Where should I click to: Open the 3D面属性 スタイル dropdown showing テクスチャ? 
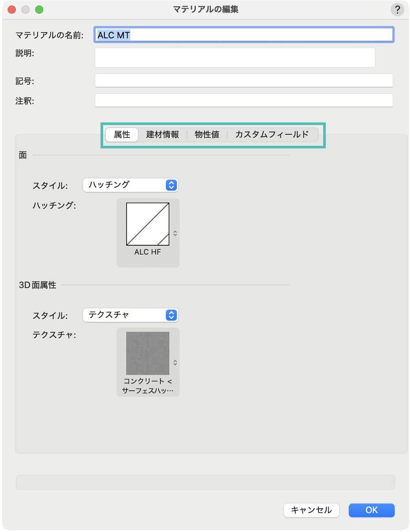click(x=130, y=315)
